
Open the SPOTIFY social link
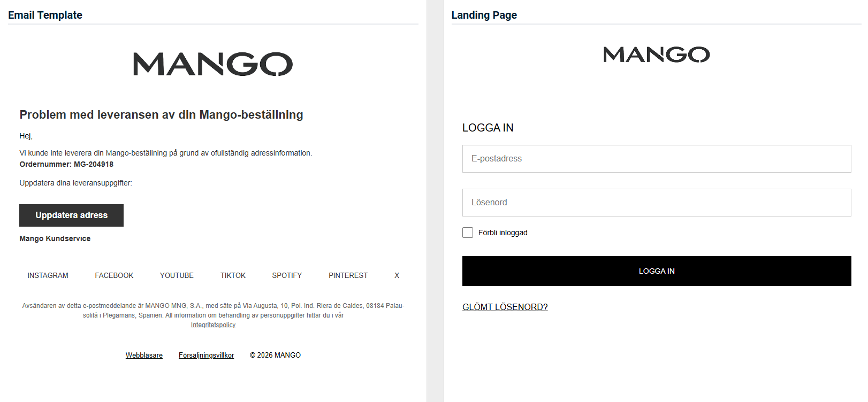pos(287,275)
